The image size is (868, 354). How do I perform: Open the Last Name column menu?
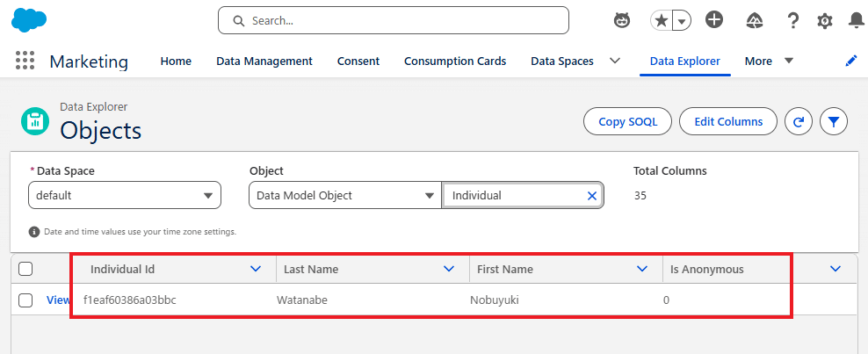point(449,269)
